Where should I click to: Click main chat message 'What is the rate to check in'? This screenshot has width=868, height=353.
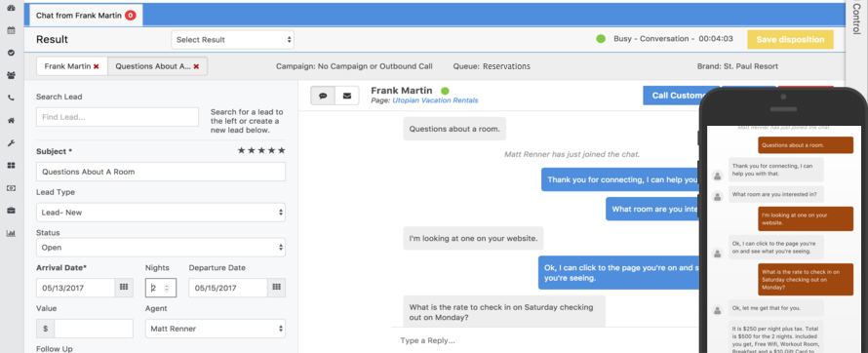pos(504,312)
